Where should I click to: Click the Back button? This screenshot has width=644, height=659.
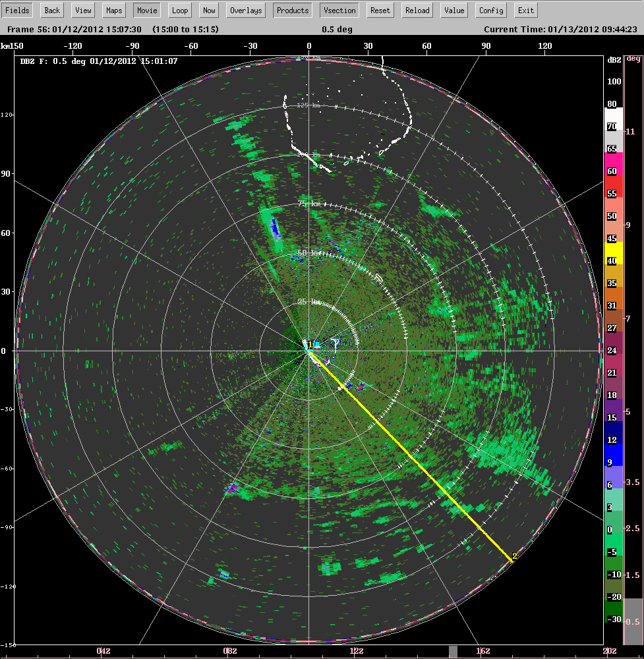tap(52, 11)
